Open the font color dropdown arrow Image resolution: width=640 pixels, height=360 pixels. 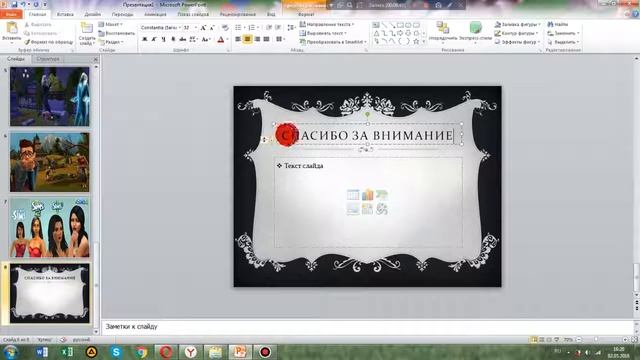tap(227, 40)
